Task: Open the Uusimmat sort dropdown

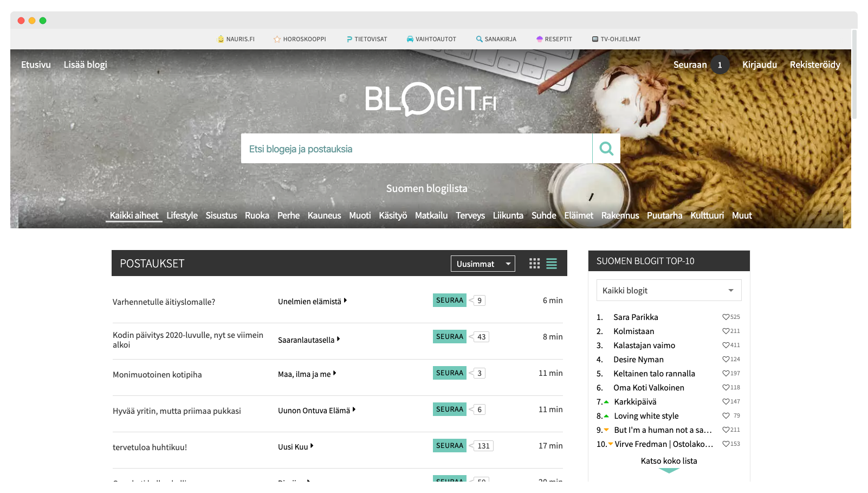Action: click(x=483, y=264)
